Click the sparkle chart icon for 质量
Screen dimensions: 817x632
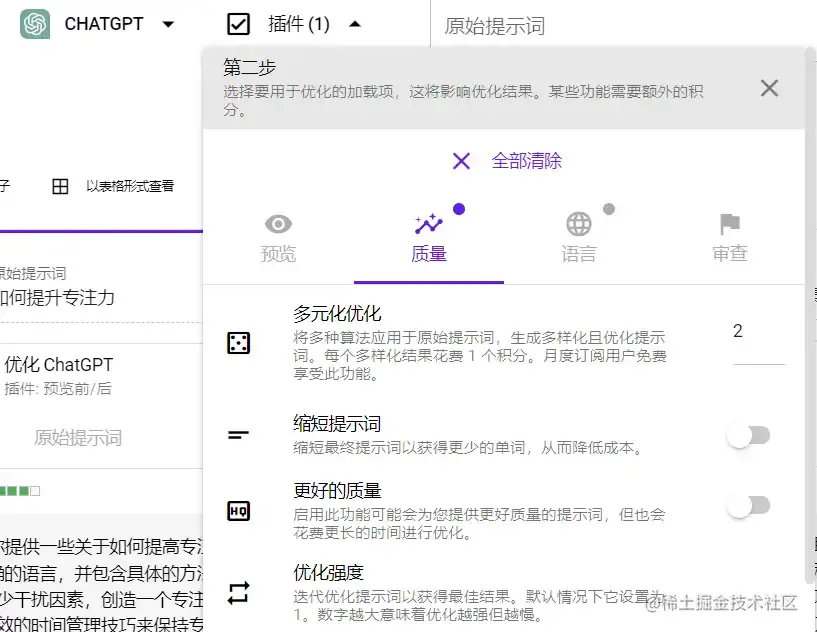[429, 224]
